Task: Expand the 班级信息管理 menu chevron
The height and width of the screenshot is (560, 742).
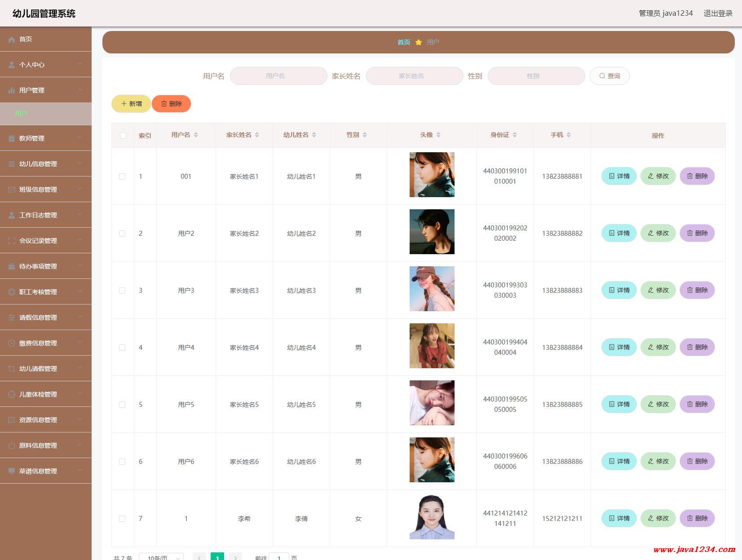Action: [x=80, y=189]
